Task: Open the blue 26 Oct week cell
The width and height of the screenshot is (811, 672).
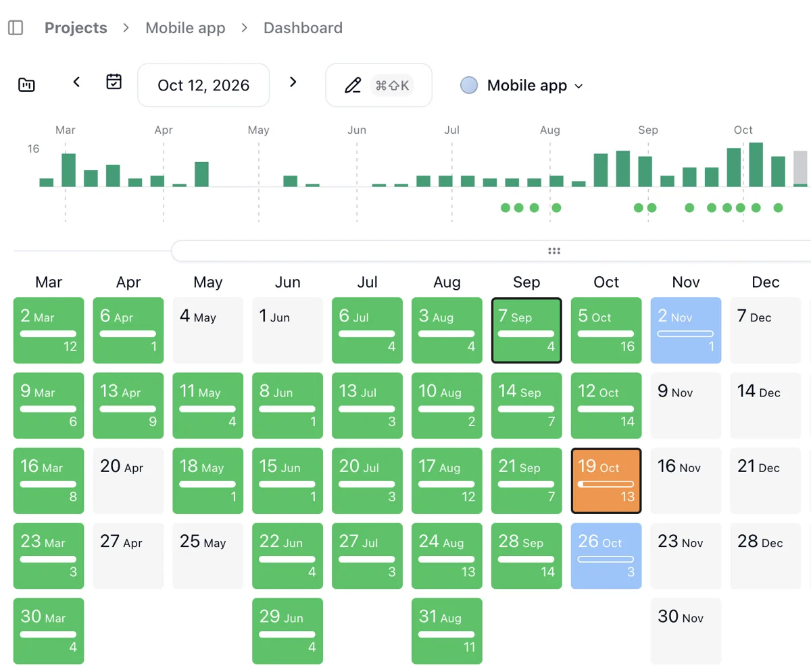Action: pyautogui.click(x=606, y=555)
